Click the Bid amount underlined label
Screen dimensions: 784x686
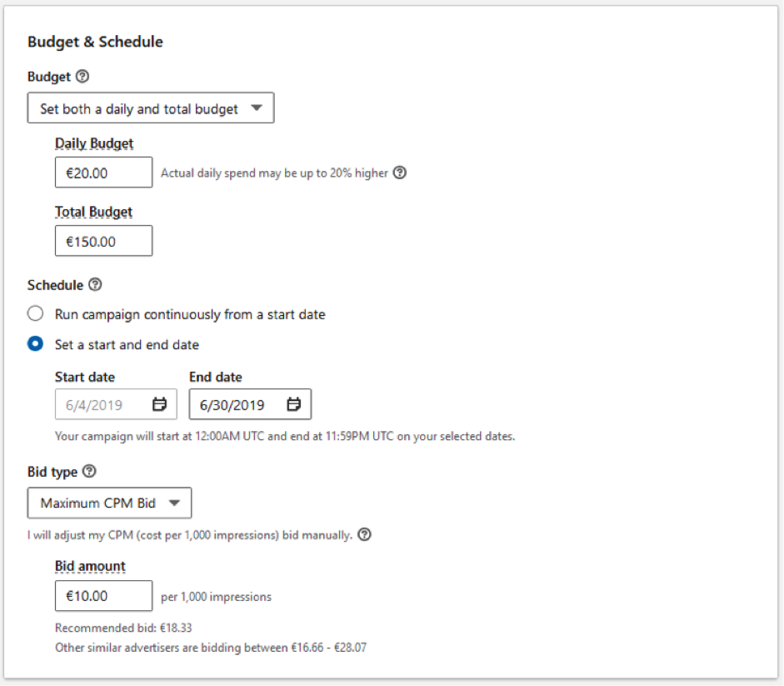click(90, 566)
